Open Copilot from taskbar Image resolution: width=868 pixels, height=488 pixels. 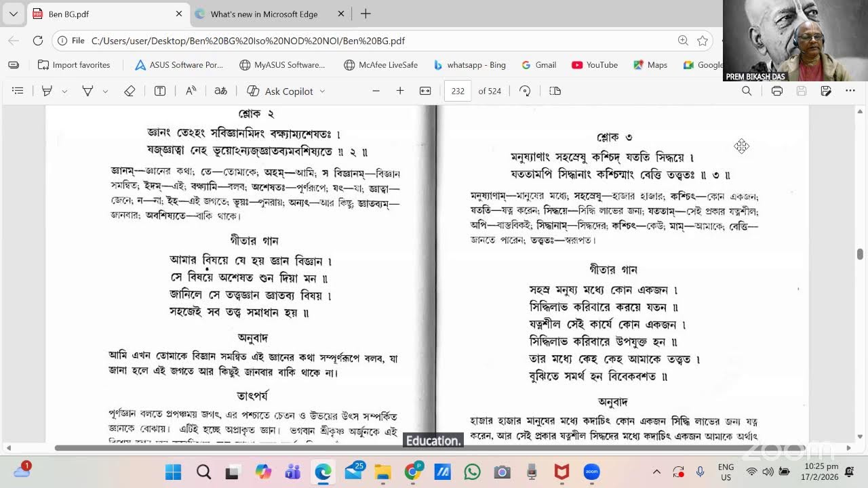coord(262,472)
